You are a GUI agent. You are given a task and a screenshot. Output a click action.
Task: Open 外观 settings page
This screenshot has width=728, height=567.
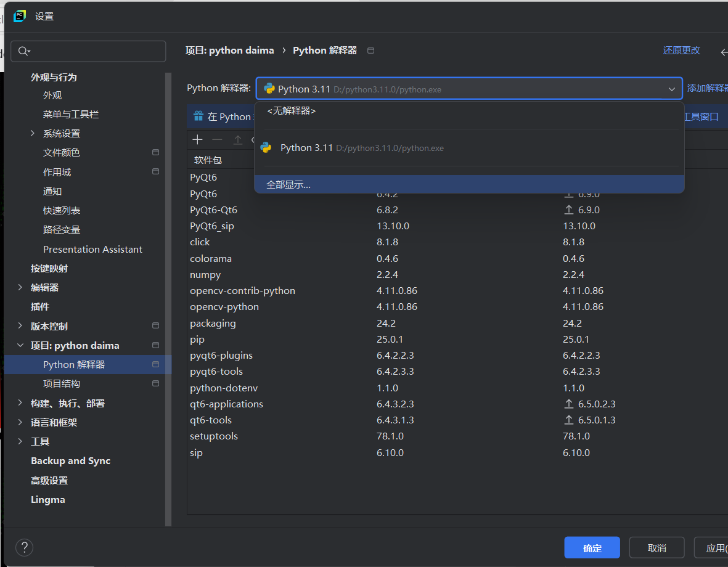[52, 95]
